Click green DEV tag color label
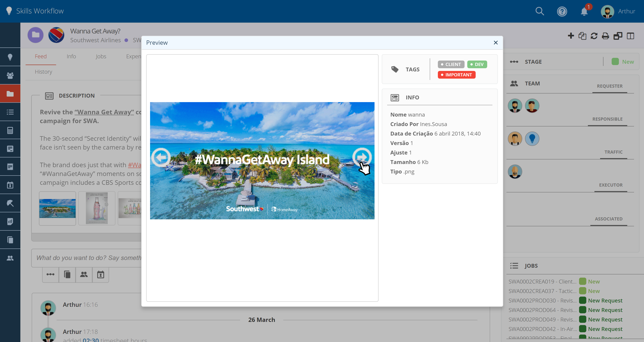This screenshot has width=644, height=342. click(477, 64)
